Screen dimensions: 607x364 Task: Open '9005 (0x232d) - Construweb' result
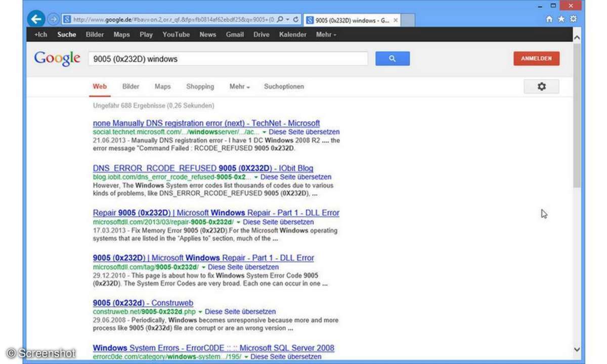click(x=143, y=303)
